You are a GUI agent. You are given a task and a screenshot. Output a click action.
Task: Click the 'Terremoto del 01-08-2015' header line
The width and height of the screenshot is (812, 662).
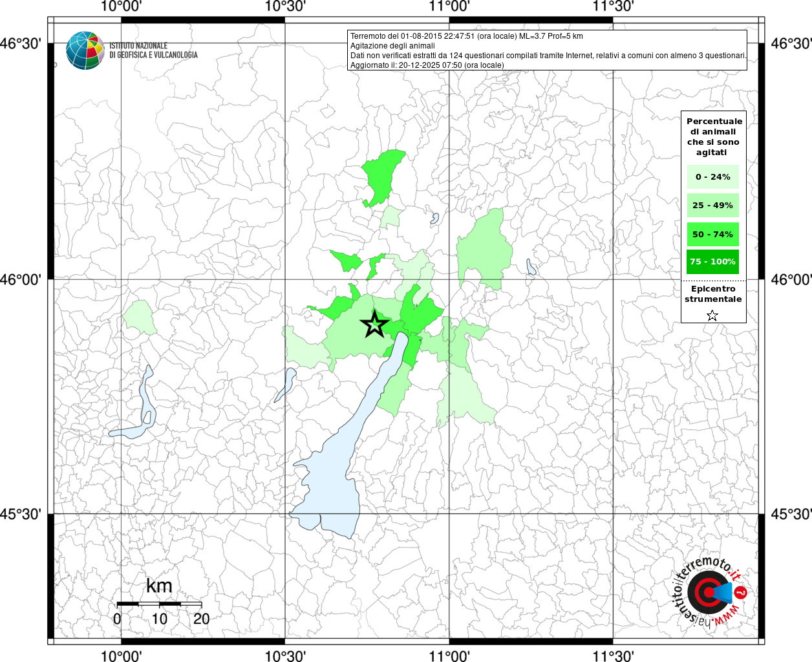click(466, 36)
